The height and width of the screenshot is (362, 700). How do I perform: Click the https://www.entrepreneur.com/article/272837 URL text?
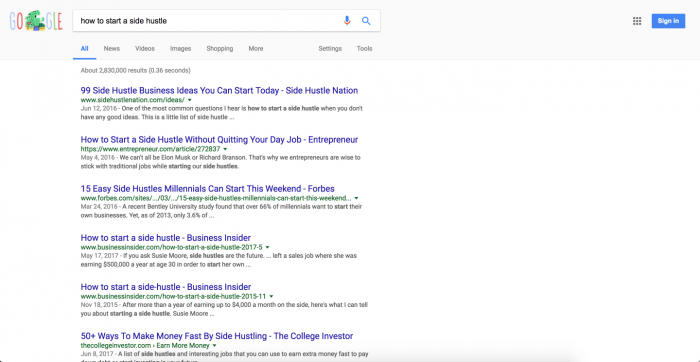(x=150, y=149)
